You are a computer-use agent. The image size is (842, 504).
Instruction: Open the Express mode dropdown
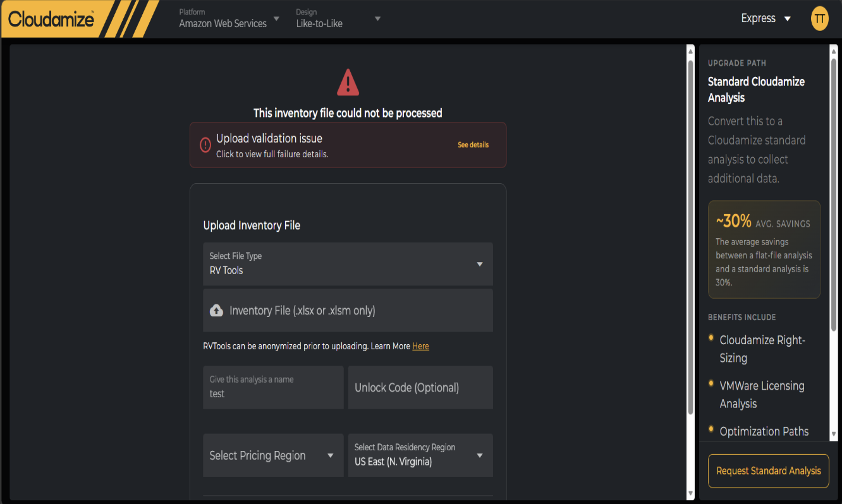[766, 19]
